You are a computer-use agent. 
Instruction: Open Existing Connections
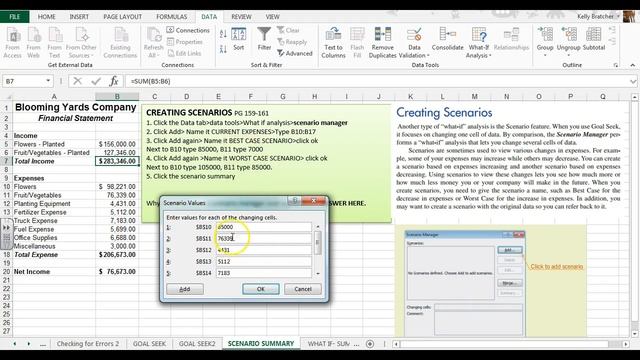click(x=120, y=42)
